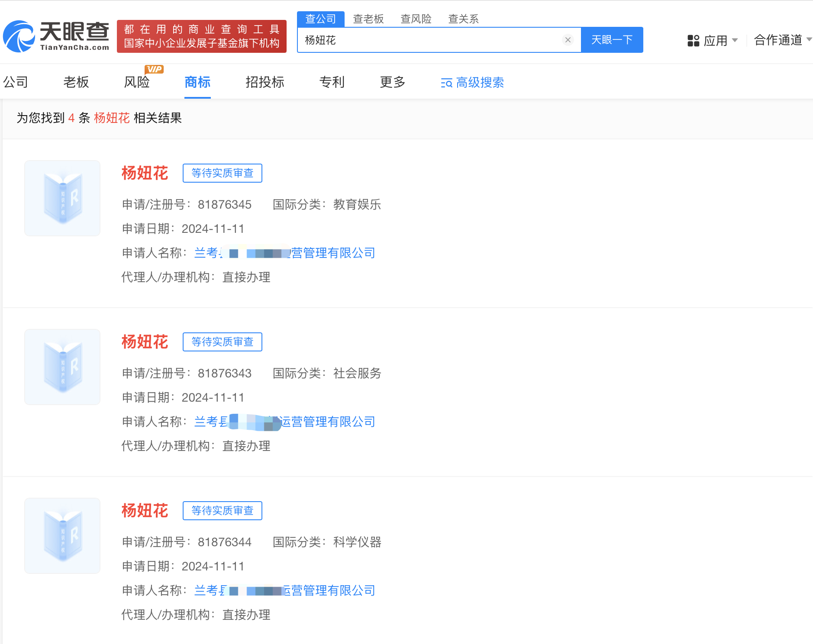This screenshot has height=644, width=813.
Task: Open trademark thumbnail for 81876345
Action: 62,198
